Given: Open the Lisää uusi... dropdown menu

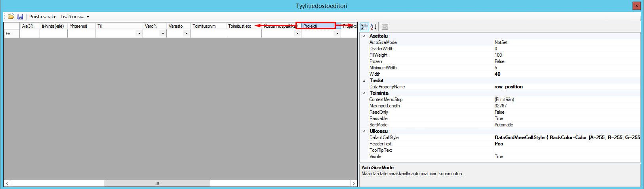Looking at the screenshot, I should [74, 17].
